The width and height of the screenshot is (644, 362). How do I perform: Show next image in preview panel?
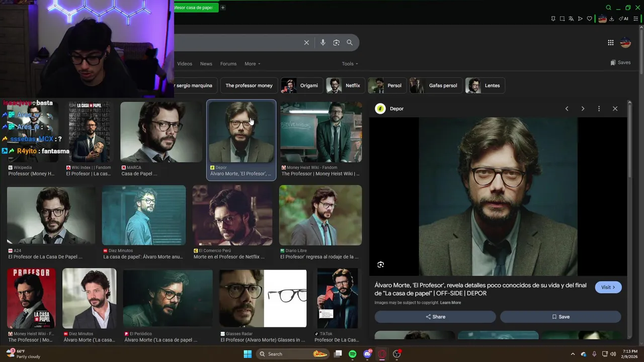coord(583,109)
